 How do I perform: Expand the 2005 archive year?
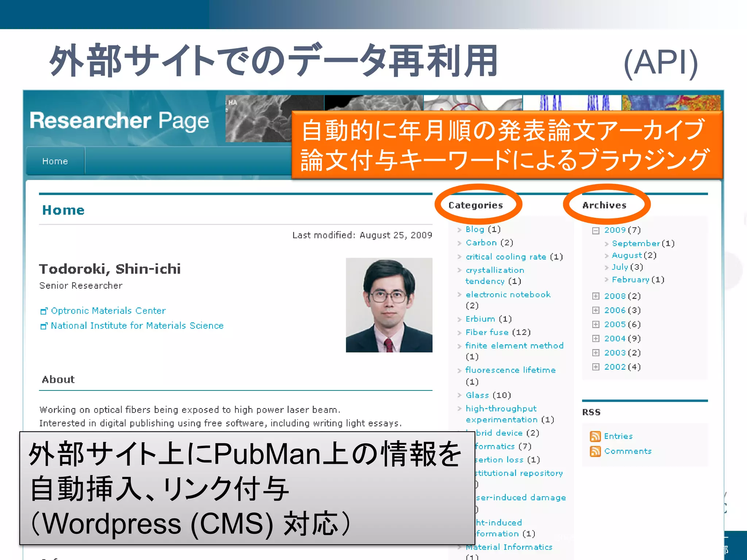click(596, 324)
